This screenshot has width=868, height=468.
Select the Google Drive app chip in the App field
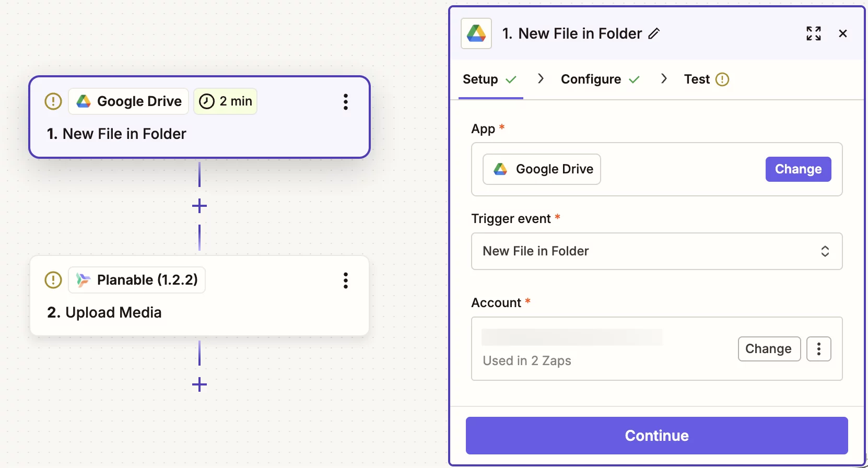coord(542,169)
